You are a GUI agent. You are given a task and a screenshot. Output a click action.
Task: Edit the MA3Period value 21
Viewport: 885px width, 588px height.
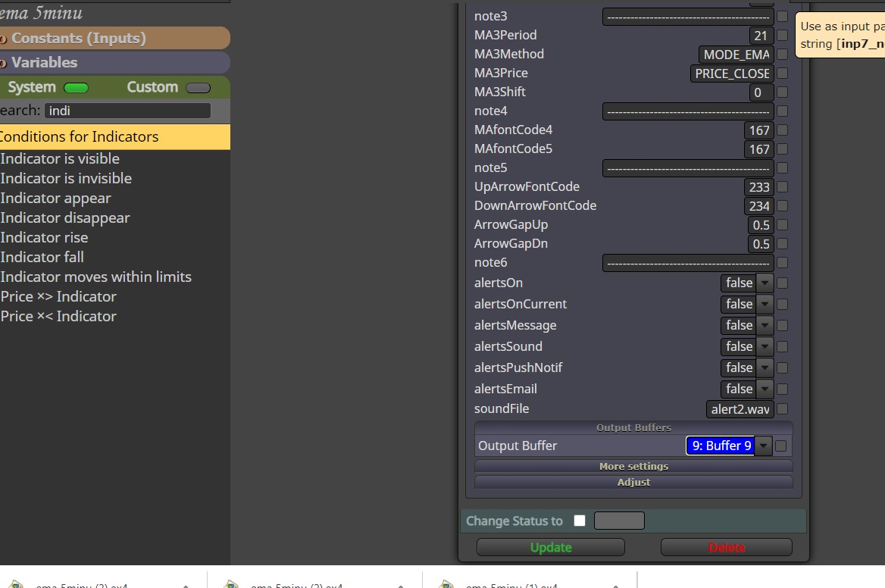point(761,36)
